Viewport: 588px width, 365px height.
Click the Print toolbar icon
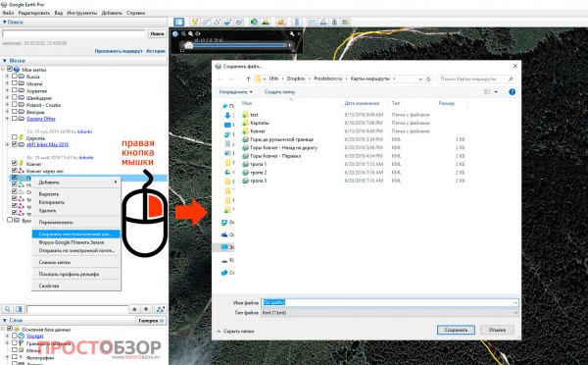[323, 23]
